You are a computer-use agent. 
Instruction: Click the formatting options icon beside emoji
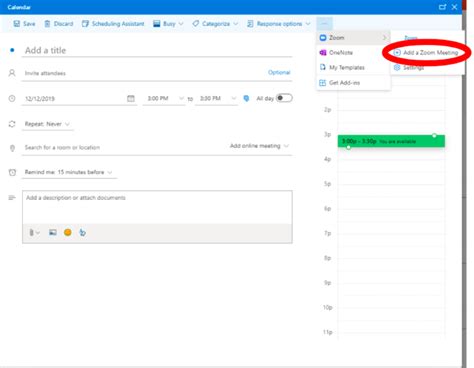click(83, 232)
